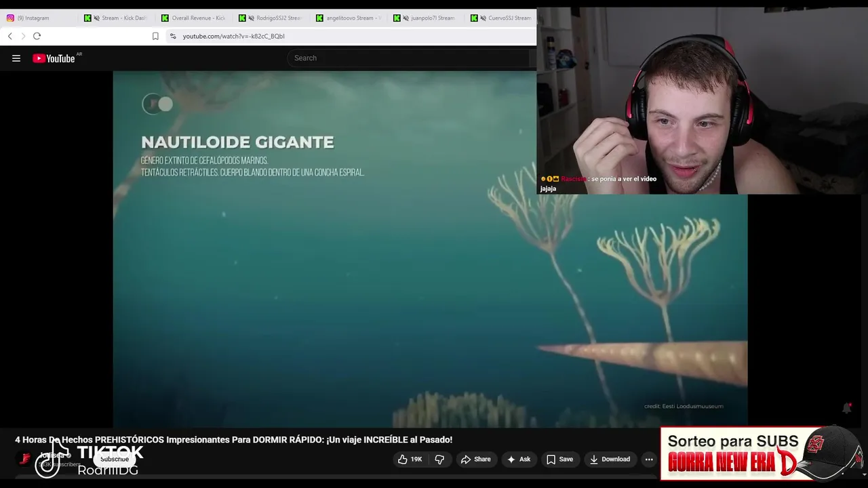Viewport: 868px width, 488px height.
Task: Click the Share button
Action: (475, 460)
